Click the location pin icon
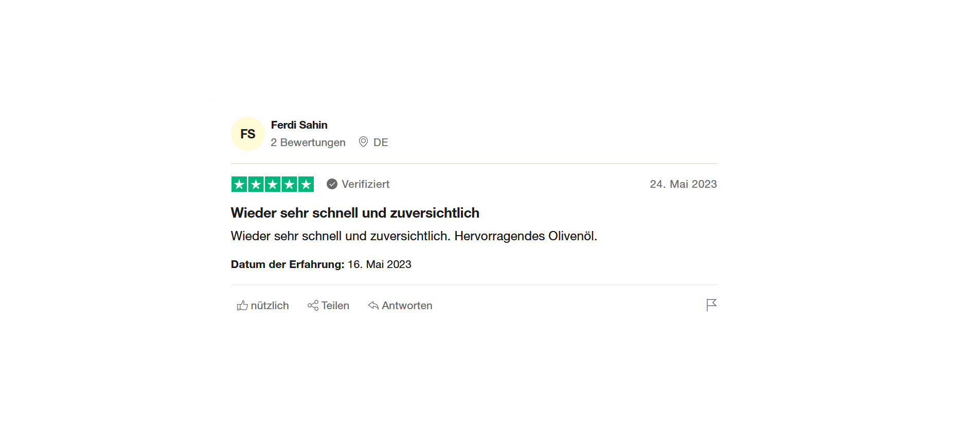This screenshot has height=445, width=980. [x=363, y=142]
